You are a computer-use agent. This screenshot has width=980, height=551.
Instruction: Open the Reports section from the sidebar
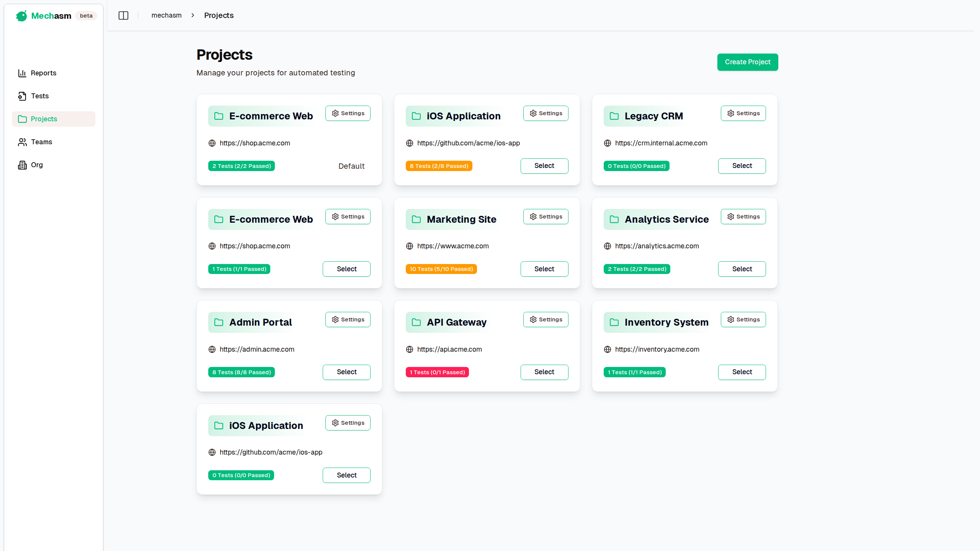[x=43, y=73]
